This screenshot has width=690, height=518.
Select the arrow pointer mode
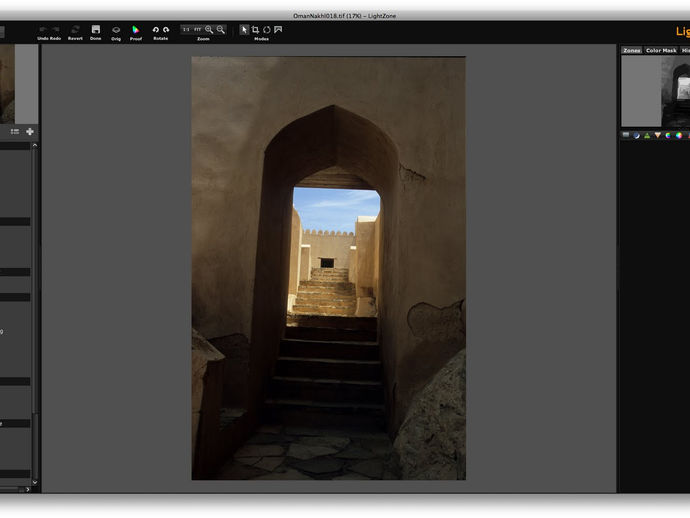point(244,29)
